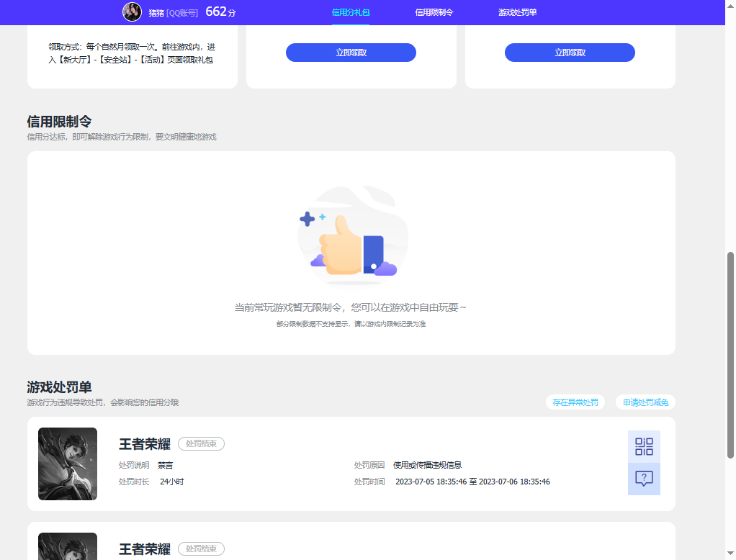Click the 662分 credit score
Screen dimensions: 736x560
click(x=220, y=12)
